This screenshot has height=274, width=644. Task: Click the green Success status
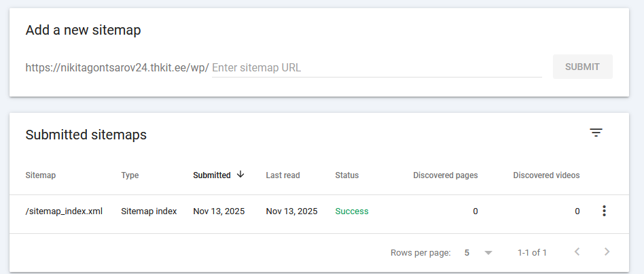[x=352, y=211]
